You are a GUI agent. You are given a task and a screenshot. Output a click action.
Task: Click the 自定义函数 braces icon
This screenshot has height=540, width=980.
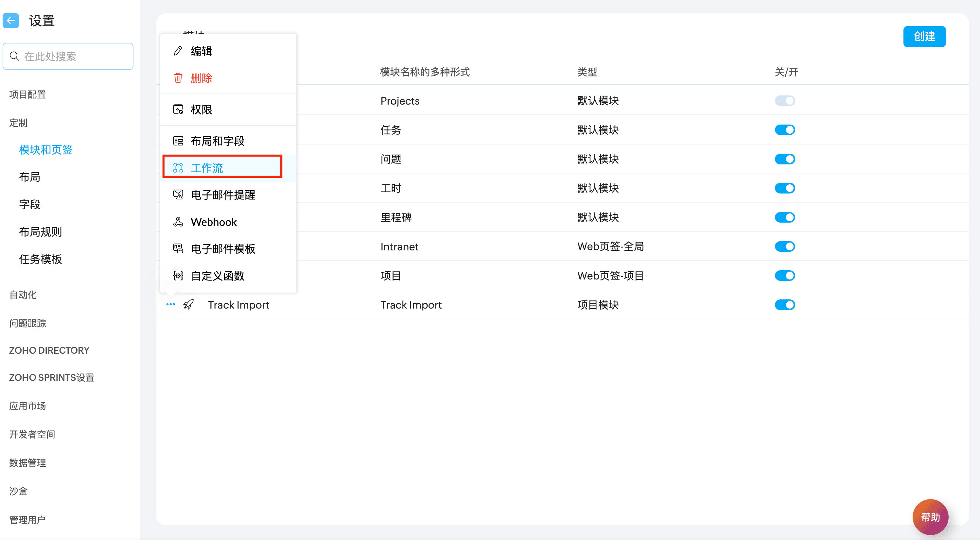(x=178, y=276)
